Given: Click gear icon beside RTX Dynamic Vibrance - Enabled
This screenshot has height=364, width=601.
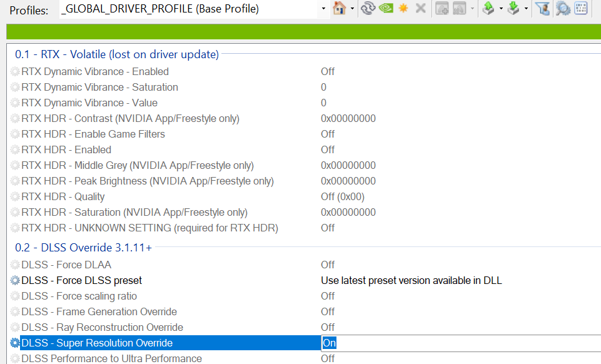Looking at the screenshot, I should 15,72.
